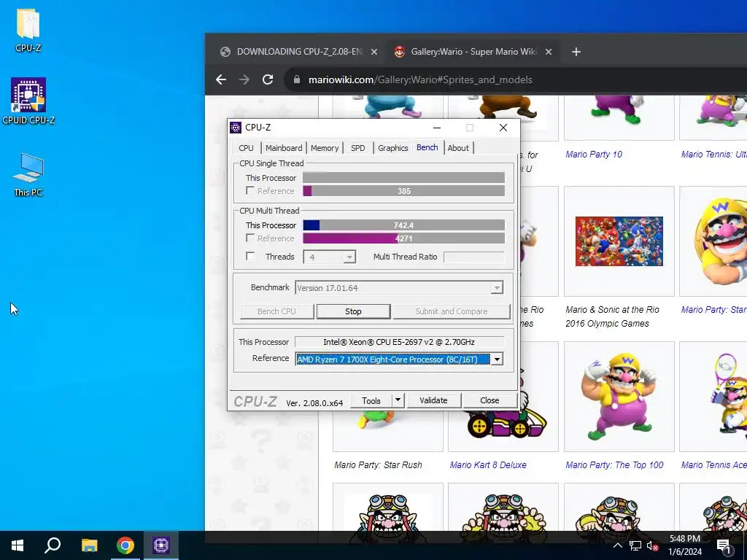Click the Multi Thread Ratio field
Screen dimensions: 747x560
[x=473, y=257]
